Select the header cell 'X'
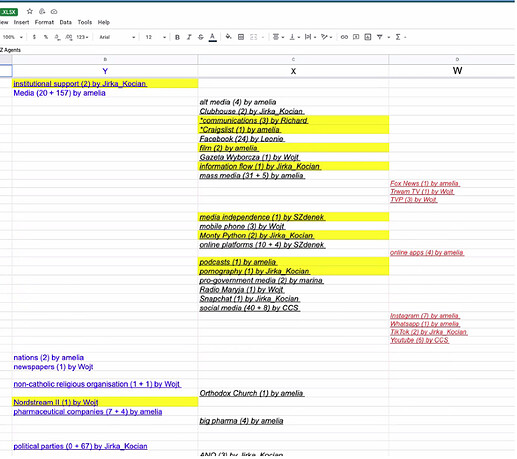 pos(293,71)
